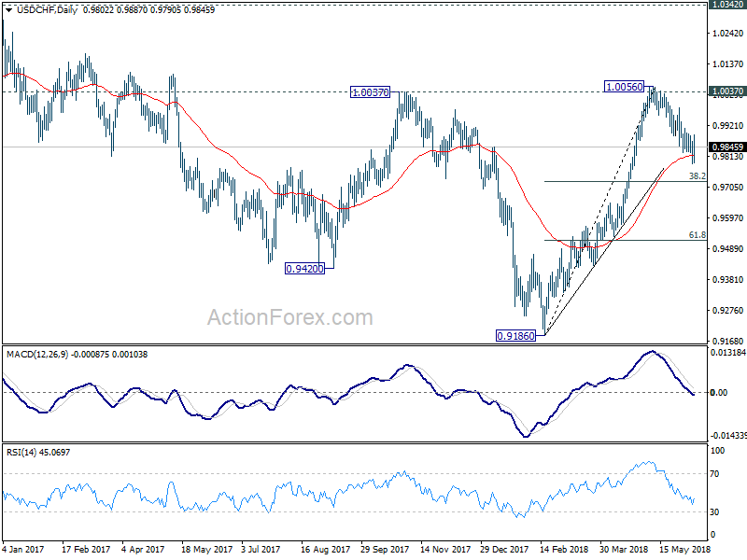Click the 15 May 2018 date label

click(684, 549)
